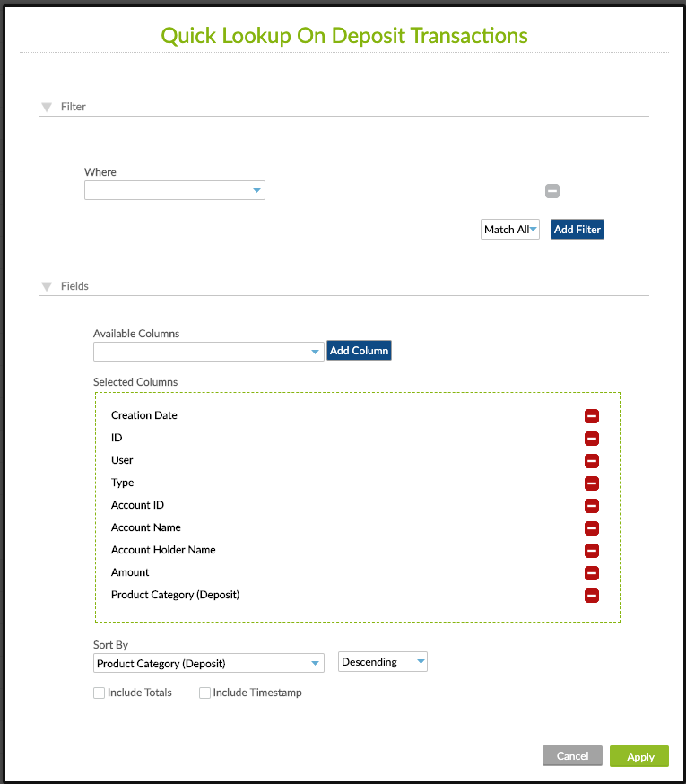Enable the Include Totals checkbox
The height and width of the screenshot is (784, 686).
(99, 693)
